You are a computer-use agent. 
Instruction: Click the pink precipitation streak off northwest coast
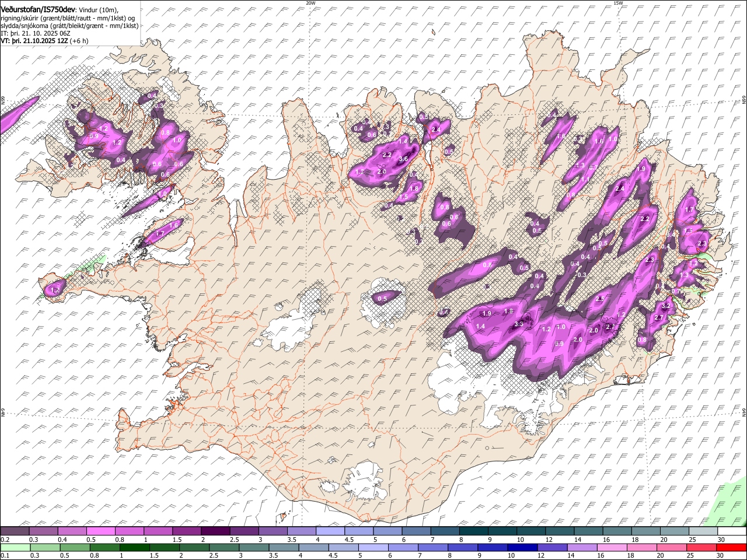click(18, 115)
